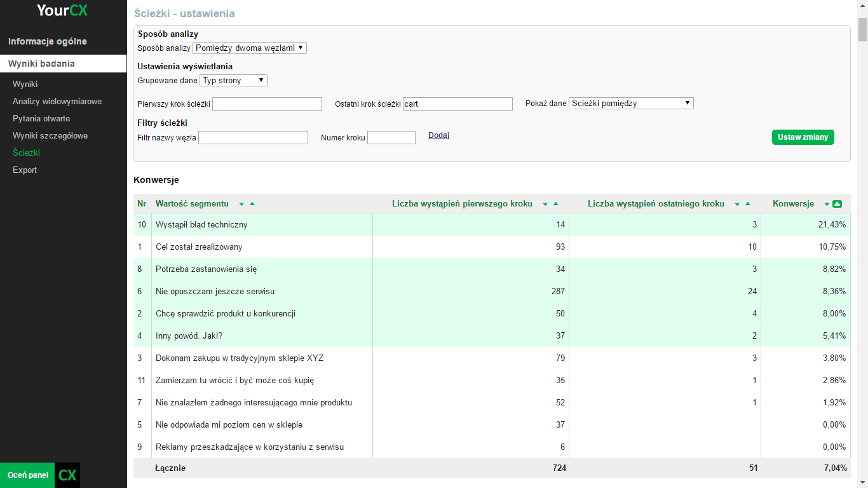This screenshot has width=868, height=488.
Task: Sort Konwersje column descending arrow
Action: point(827,204)
